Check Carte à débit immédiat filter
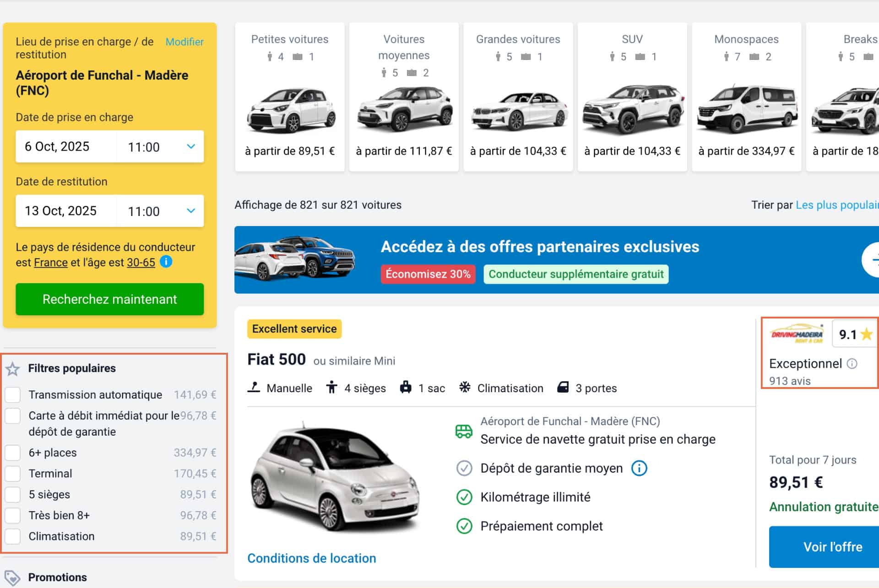The image size is (879, 588). 13,415
